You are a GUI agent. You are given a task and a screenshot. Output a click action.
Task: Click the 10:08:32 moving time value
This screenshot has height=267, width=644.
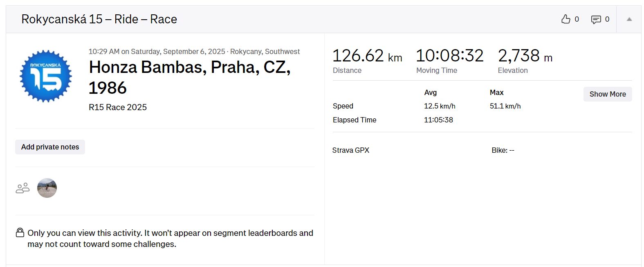click(x=449, y=56)
